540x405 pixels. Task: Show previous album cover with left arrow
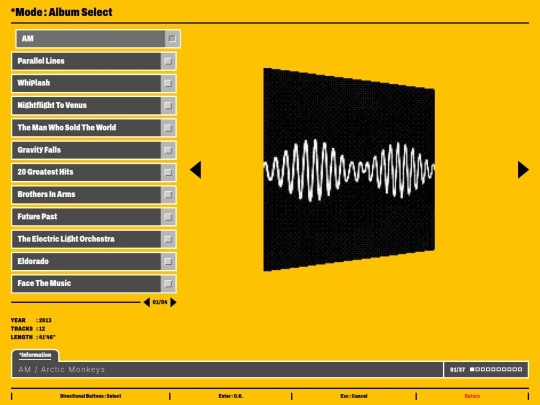(x=196, y=170)
